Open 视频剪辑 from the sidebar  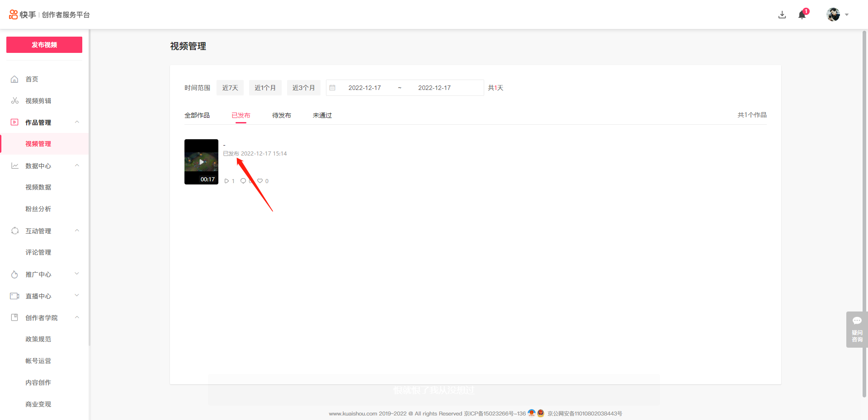coord(38,101)
